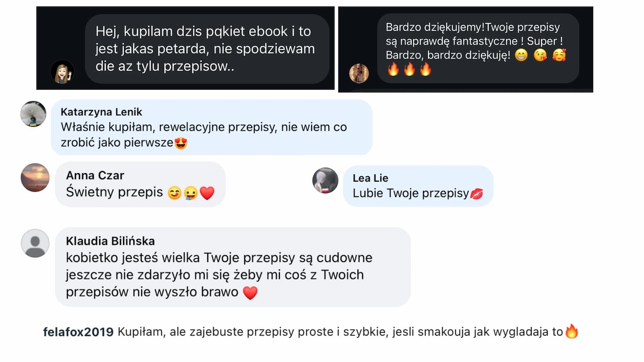
Task: Open Anna Czar's name link
Action: 95,175
